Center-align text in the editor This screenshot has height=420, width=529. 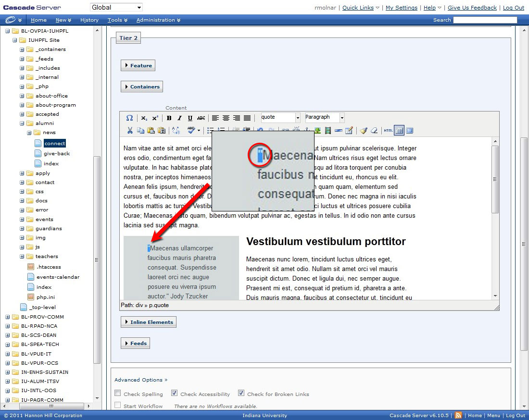tap(226, 118)
